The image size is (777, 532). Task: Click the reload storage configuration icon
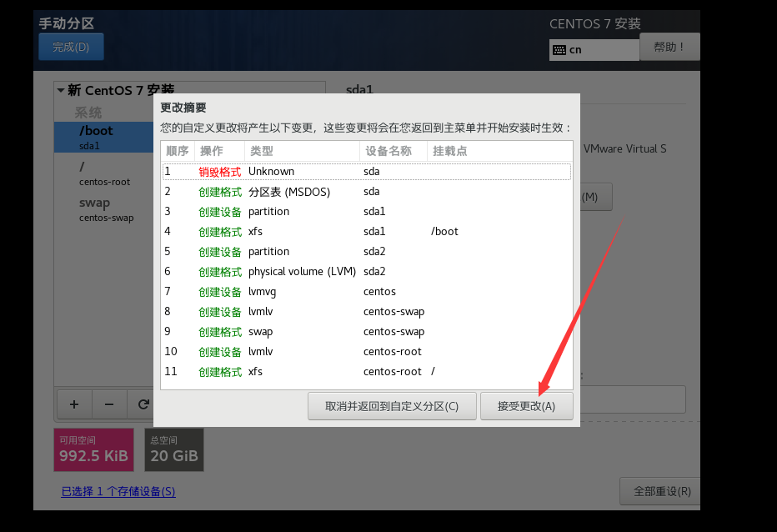[143, 404]
